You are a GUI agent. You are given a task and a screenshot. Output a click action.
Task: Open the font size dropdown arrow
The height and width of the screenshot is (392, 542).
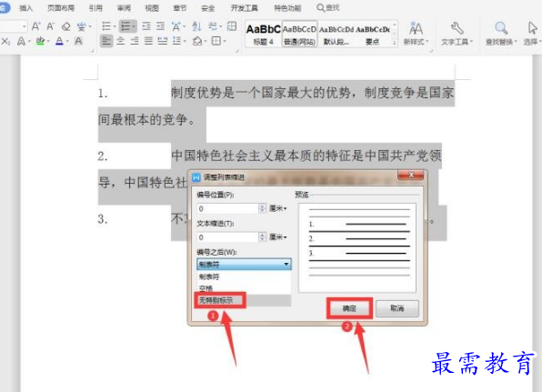(25, 26)
